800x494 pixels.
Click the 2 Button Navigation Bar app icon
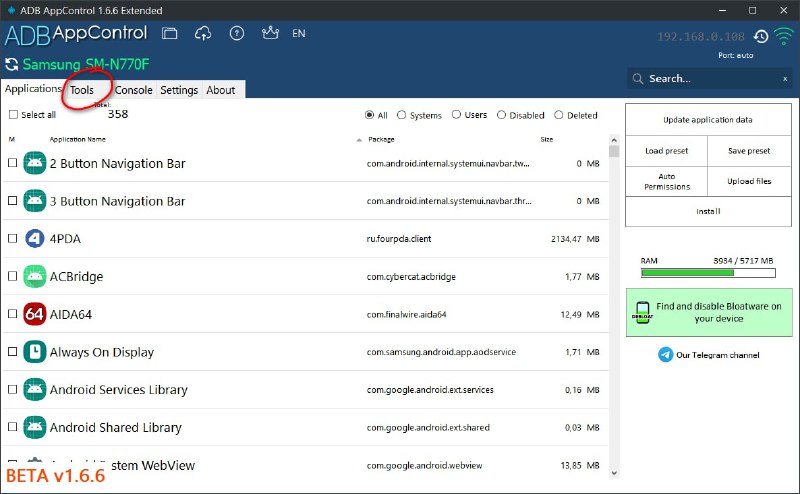click(x=35, y=163)
